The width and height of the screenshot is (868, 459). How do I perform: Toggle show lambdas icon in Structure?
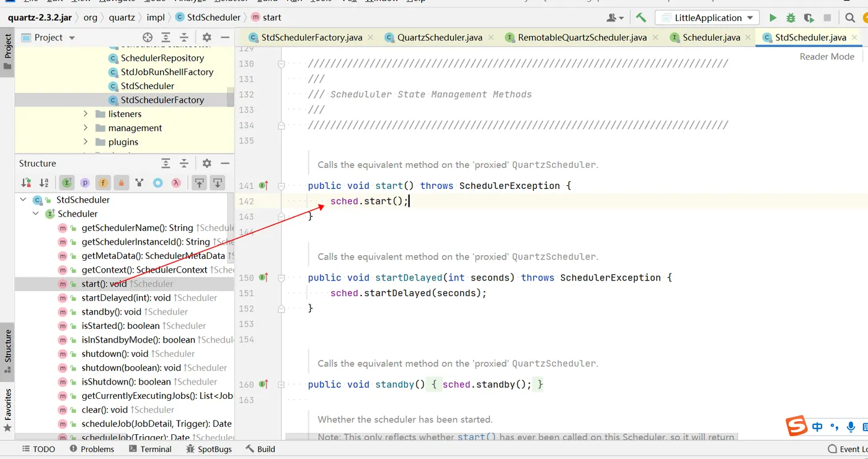click(x=176, y=183)
